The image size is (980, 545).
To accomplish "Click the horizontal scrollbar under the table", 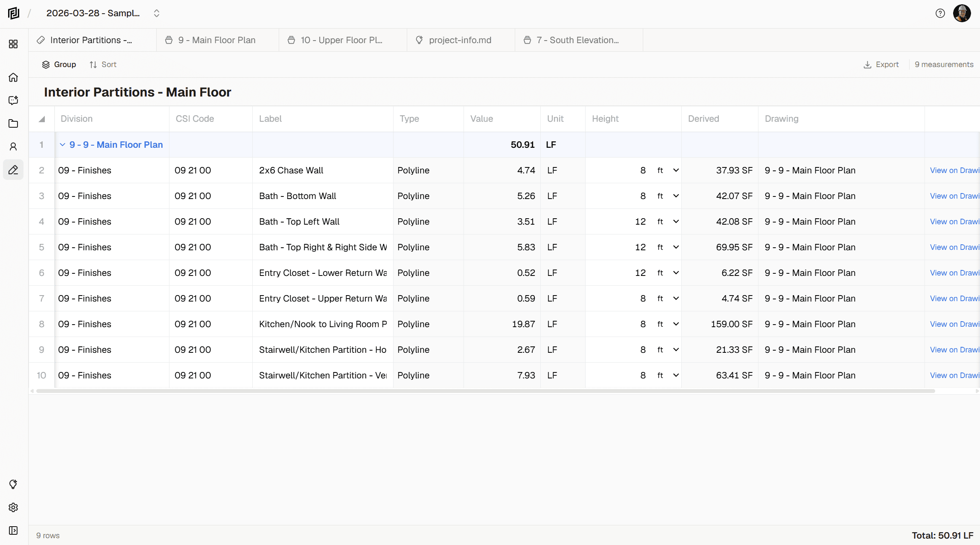I will click(x=485, y=391).
